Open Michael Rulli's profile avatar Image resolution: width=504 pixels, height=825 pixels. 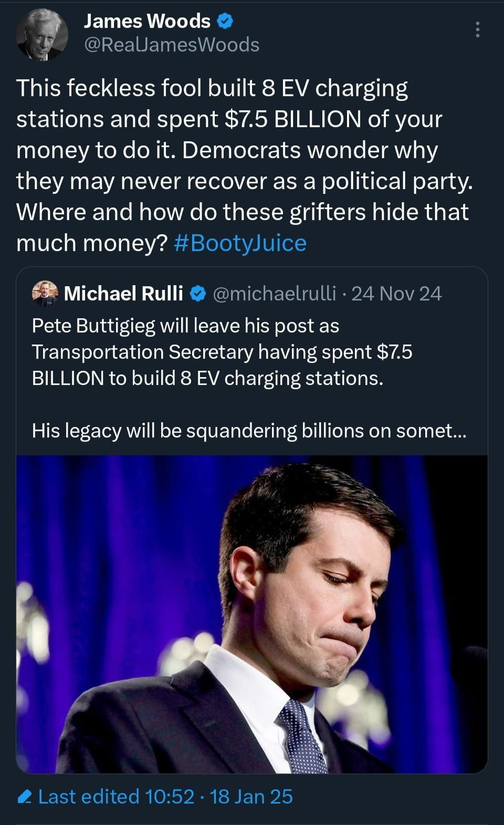coord(45,294)
